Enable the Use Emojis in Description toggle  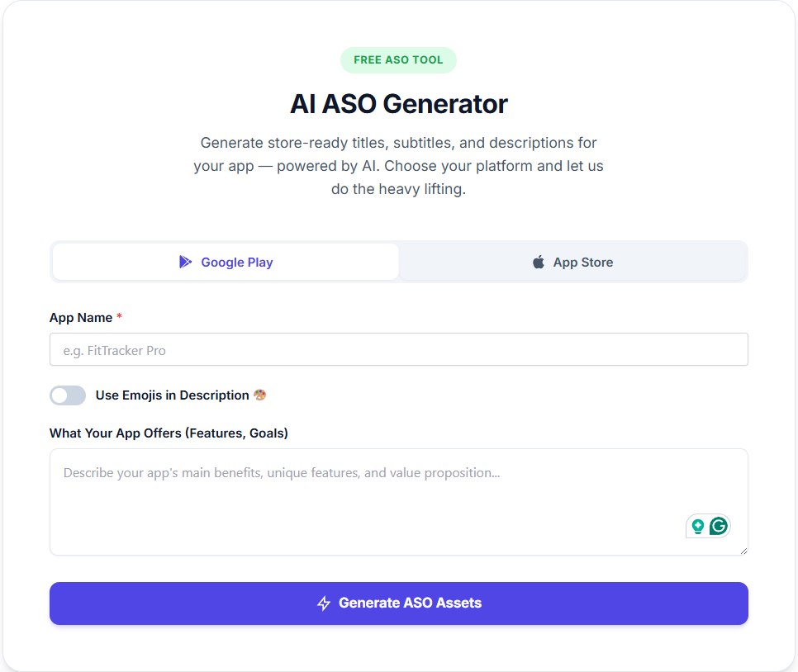tap(67, 395)
